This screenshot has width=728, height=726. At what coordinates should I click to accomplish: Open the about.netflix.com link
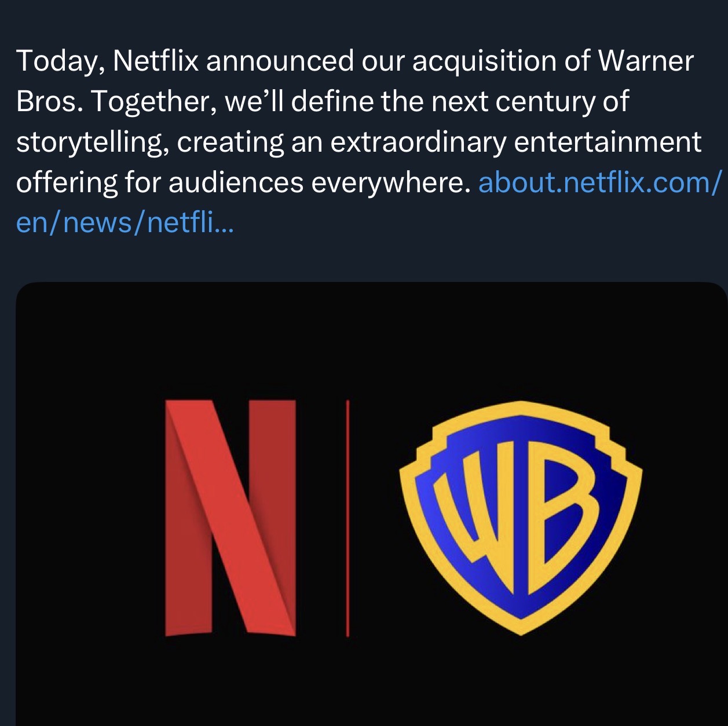pyautogui.click(x=599, y=183)
